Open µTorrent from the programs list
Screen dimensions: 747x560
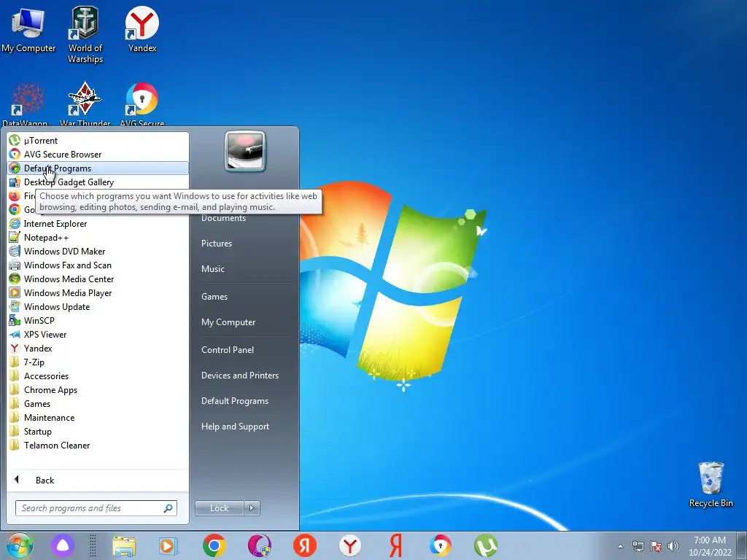98,141
